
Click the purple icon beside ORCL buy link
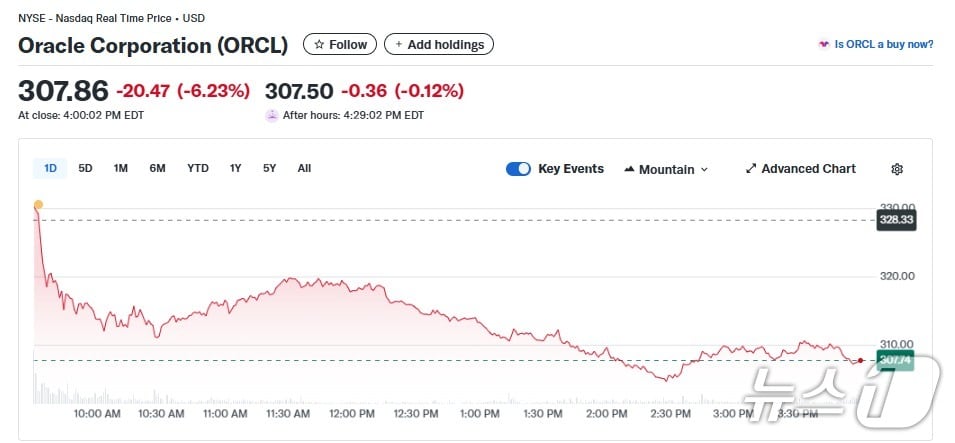point(824,45)
